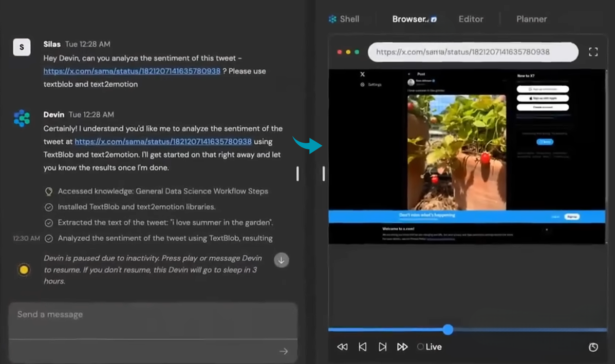The height and width of the screenshot is (364, 615).
Task: Click the Browser tab activity badge icon
Action: 434,19
